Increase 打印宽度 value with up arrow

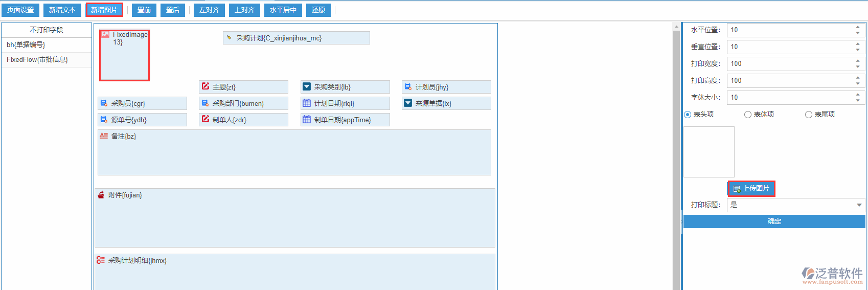pyautogui.click(x=858, y=61)
